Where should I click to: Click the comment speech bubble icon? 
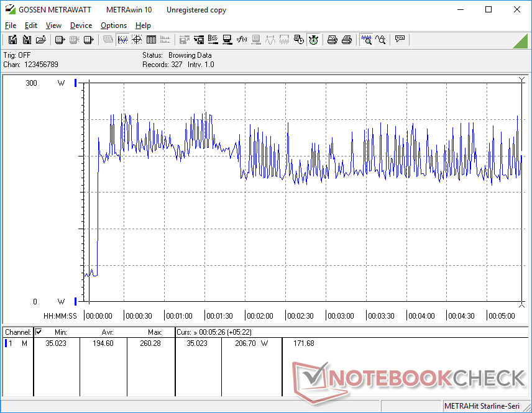coord(400,39)
